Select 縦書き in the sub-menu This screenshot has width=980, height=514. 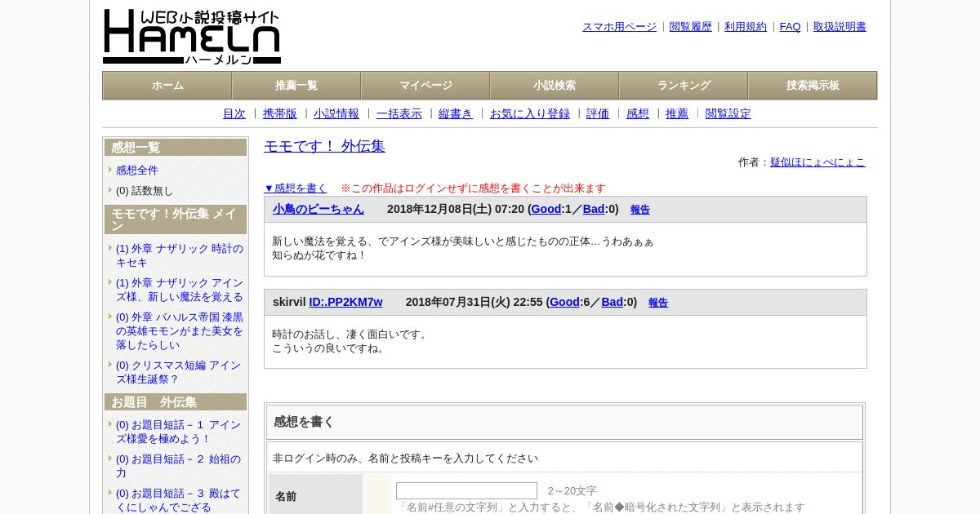(456, 114)
